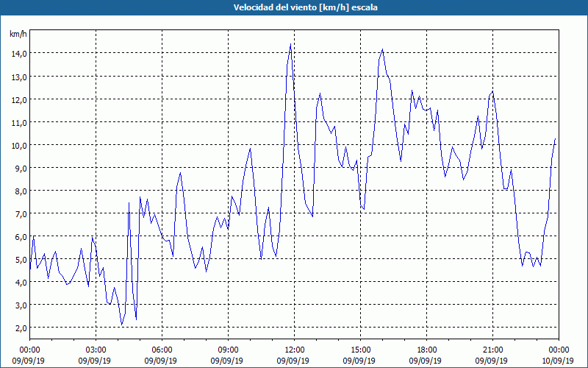The image size is (588, 368).
Task: Click the '03:00' time label
Action: (x=96, y=350)
